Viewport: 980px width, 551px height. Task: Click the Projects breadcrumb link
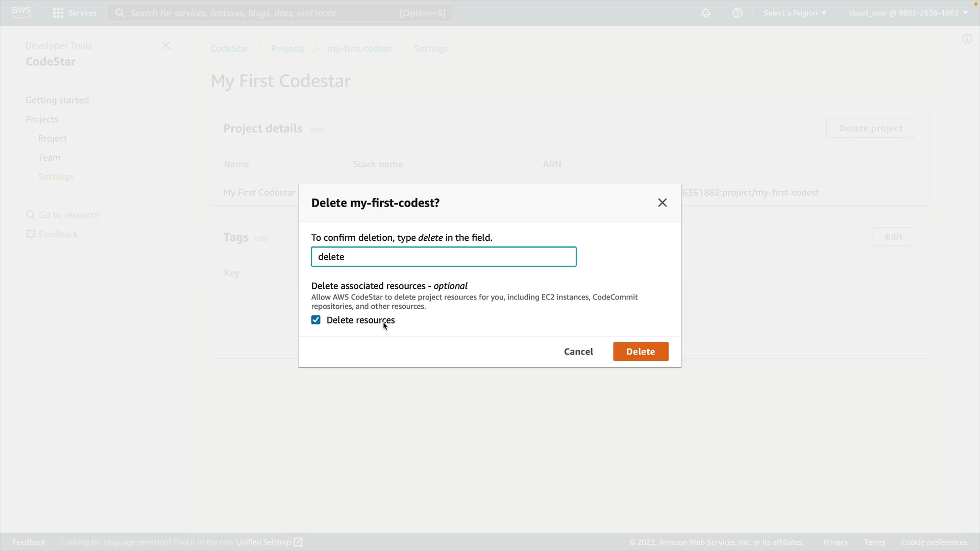click(288, 48)
